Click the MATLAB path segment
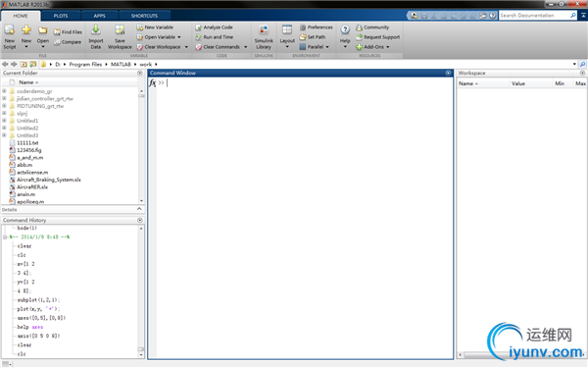Screen dimensions: 588x368 (121, 64)
